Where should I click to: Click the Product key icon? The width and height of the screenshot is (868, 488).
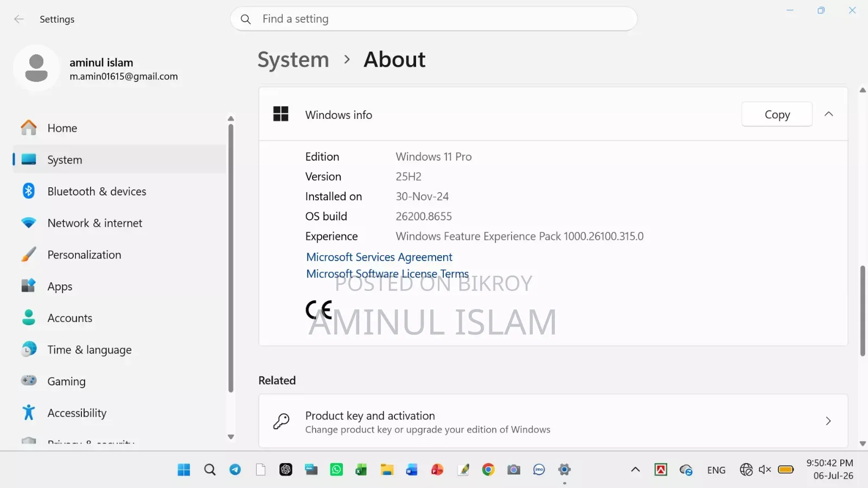pos(281,421)
